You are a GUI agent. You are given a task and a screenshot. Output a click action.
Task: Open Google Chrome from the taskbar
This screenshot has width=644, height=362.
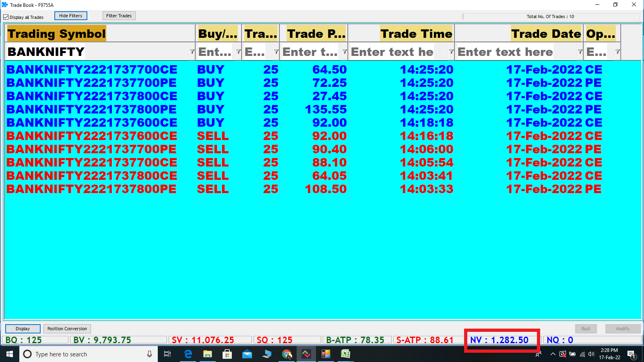[287, 354]
